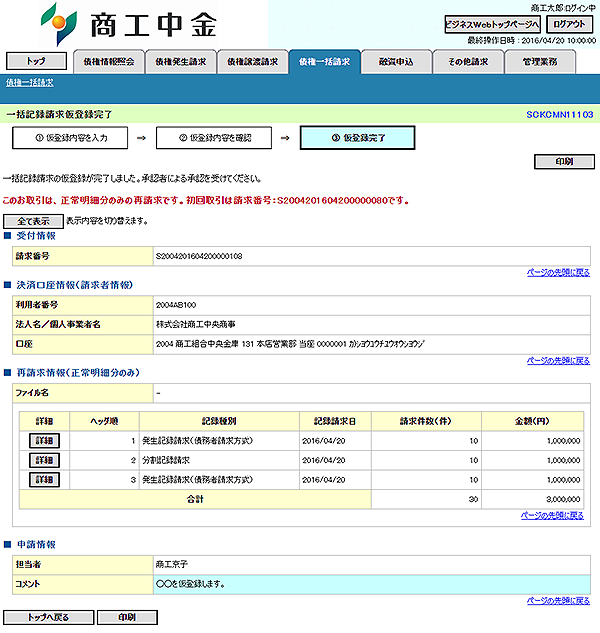Screen dimensions: 600x633
Task: Click the 決済口座情報(請求者情報) heading
Action: click(75, 285)
